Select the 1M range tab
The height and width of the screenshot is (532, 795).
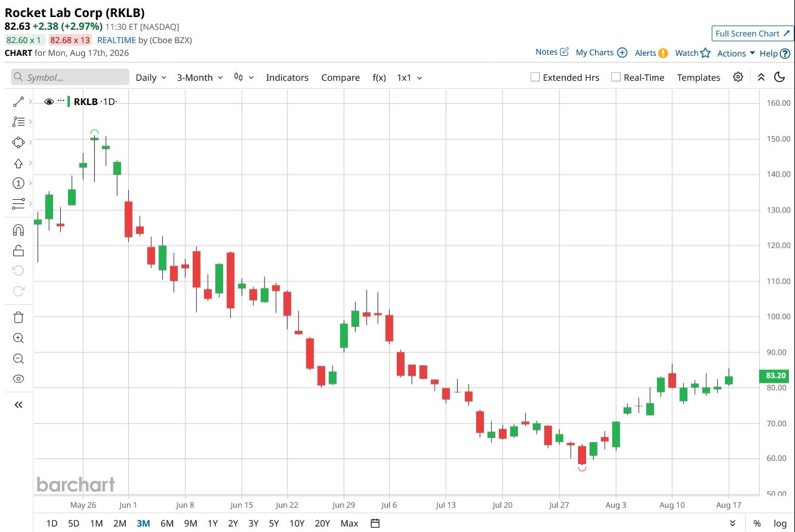pos(96,523)
